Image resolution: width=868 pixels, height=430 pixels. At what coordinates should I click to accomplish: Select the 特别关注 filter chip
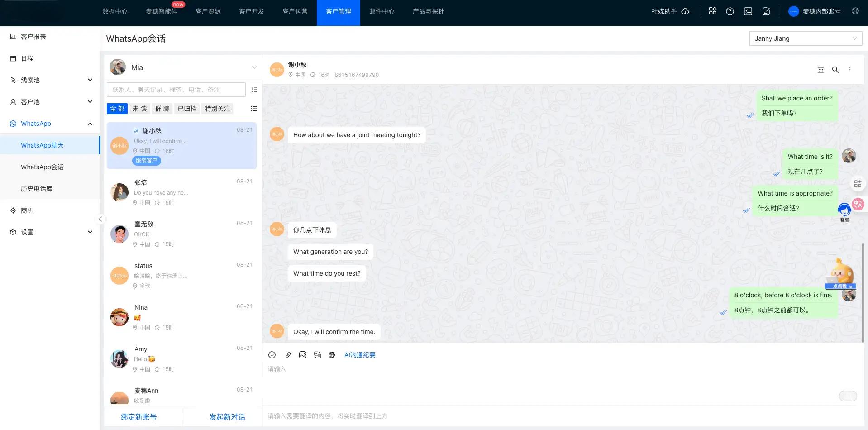pyautogui.click(x=217, y=109)
